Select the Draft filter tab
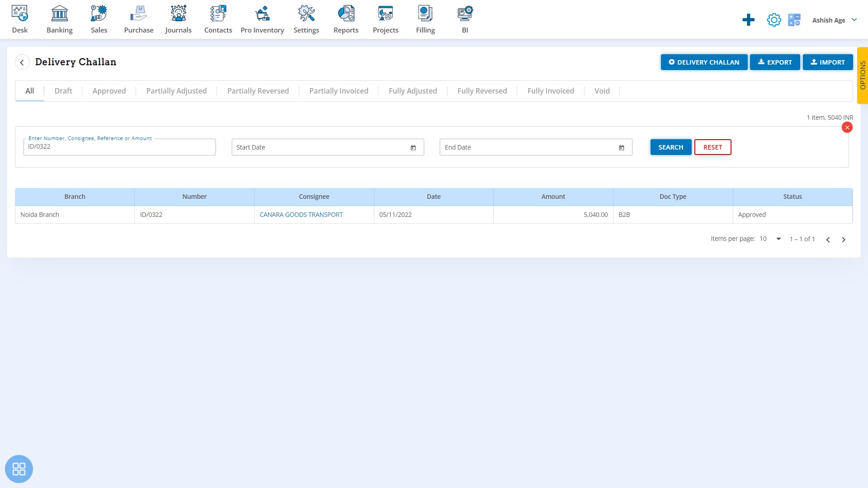Viewport: 868px width, 488px height. pyautogui.click(x=63, y=90)
